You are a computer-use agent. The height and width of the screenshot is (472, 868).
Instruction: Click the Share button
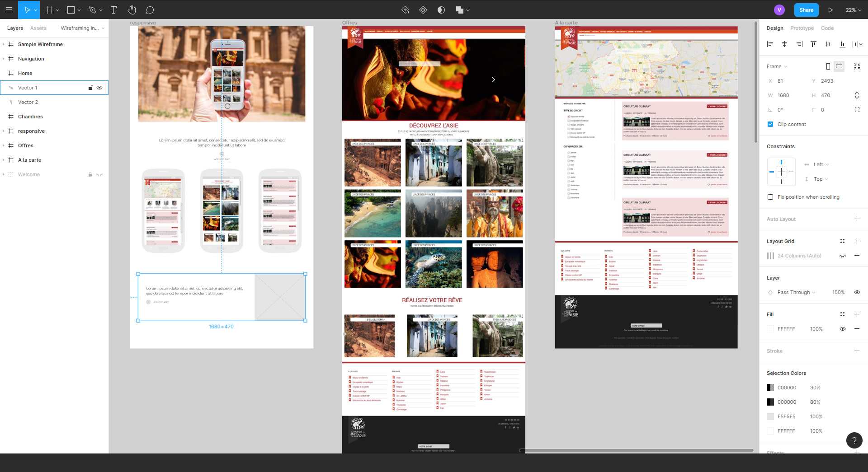click(807, 9)
